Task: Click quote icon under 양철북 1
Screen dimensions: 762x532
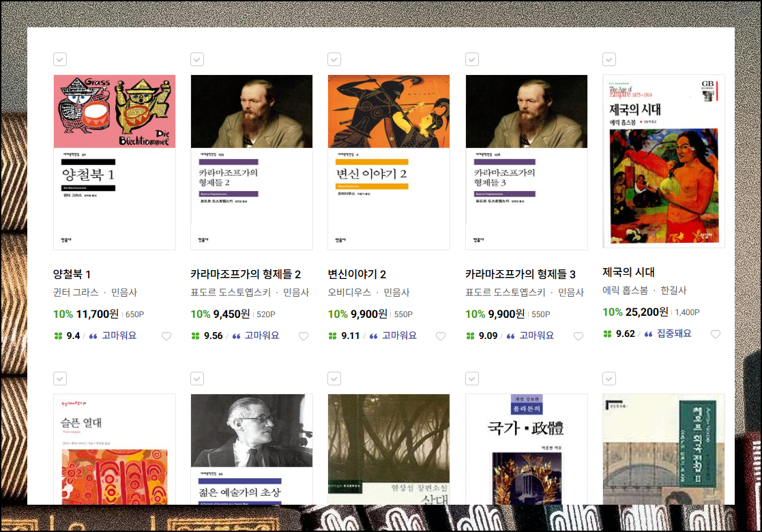Action: 93,336
